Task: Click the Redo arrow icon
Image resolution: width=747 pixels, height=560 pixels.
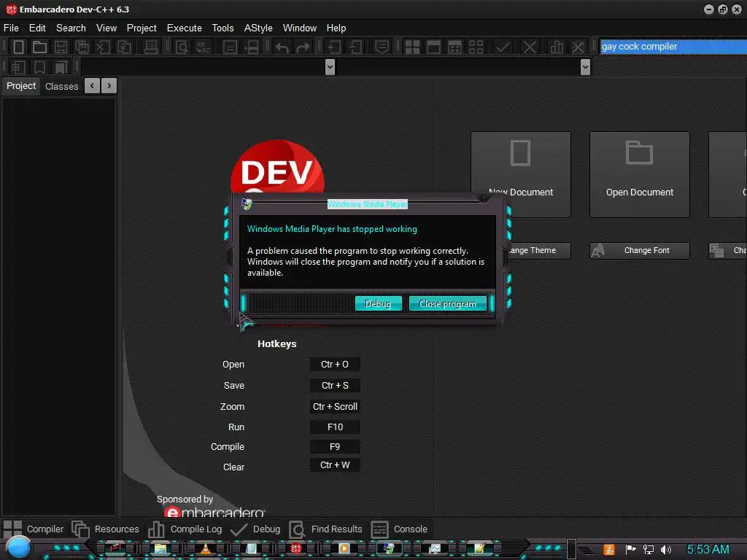Action: [x=303, y=47]
